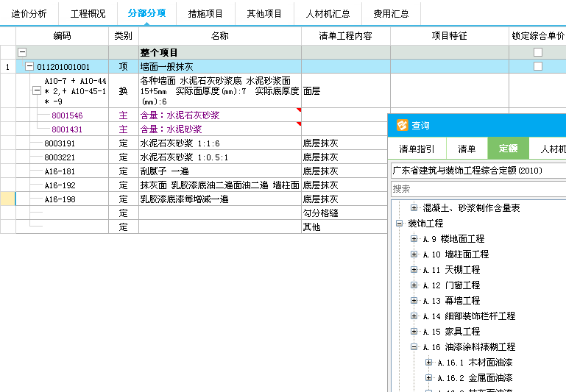Collapse the 装饰工程 tree node

(x=399, y=224)
